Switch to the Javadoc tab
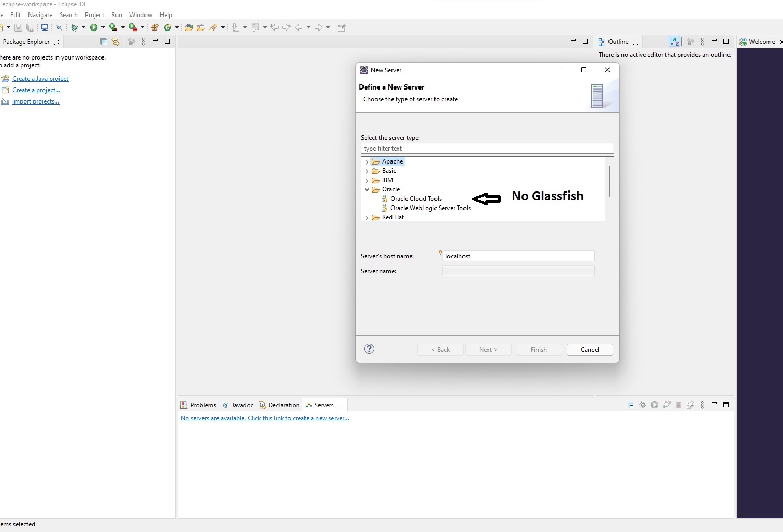 pyautogui.click(x=238, y=405)
